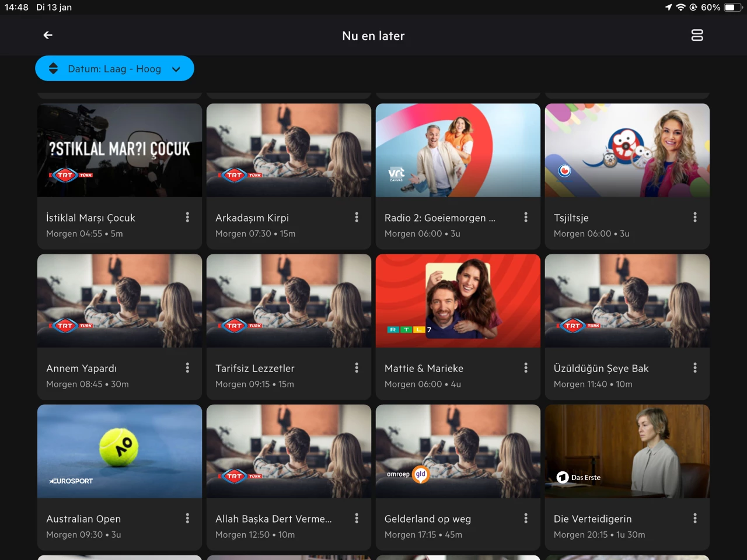Select the Tarifsiz Lezzetler title
Screen dimensions: 747x560
(255, 369)
